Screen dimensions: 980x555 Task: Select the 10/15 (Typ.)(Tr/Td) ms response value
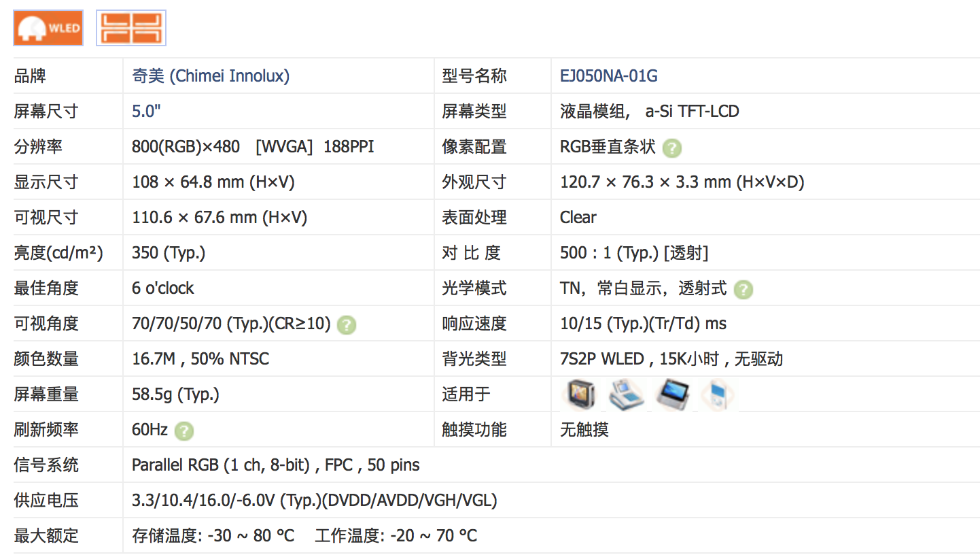click(643, 323)
